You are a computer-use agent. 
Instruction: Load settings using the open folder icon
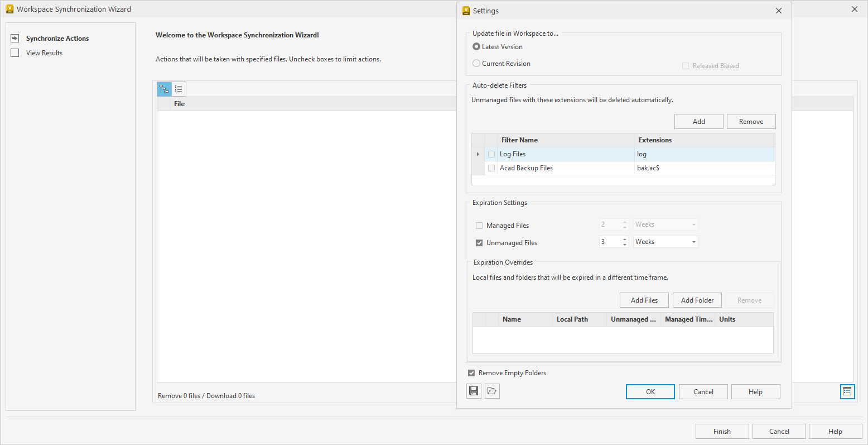491,391
